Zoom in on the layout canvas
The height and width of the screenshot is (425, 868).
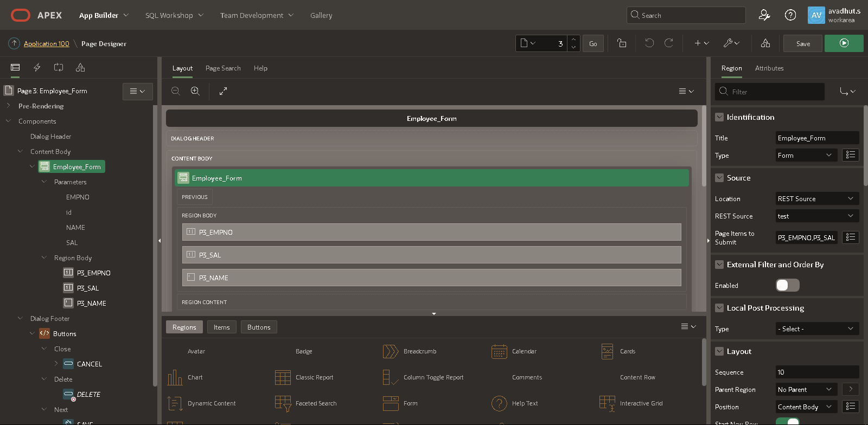(195, 91)
